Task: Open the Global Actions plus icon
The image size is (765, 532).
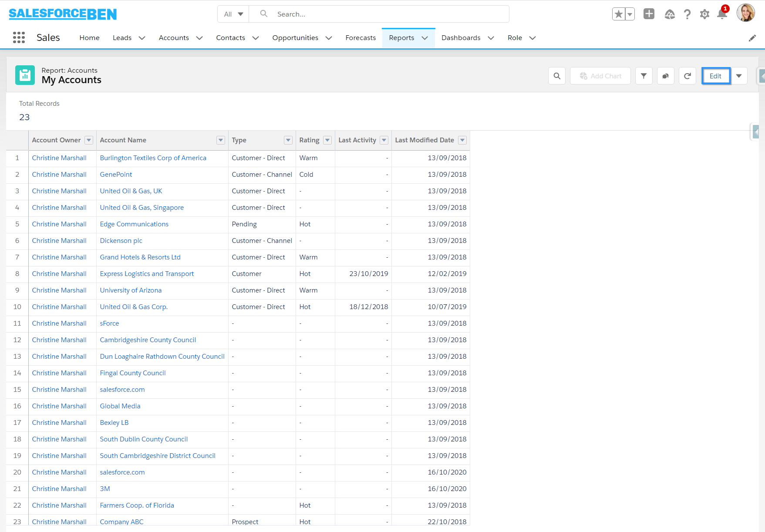Action: pos(649,14)
